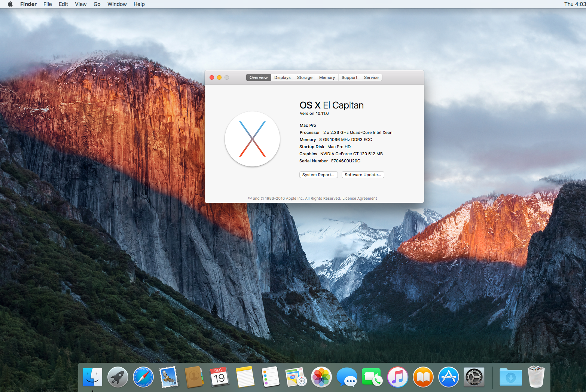Select the Overview tab

(x=259, y=77)
